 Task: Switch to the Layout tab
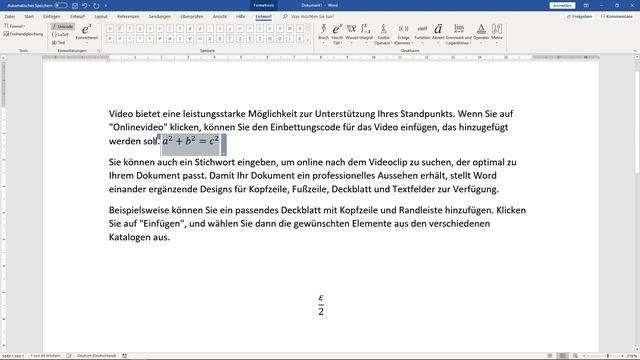click(x=101, y=17)
